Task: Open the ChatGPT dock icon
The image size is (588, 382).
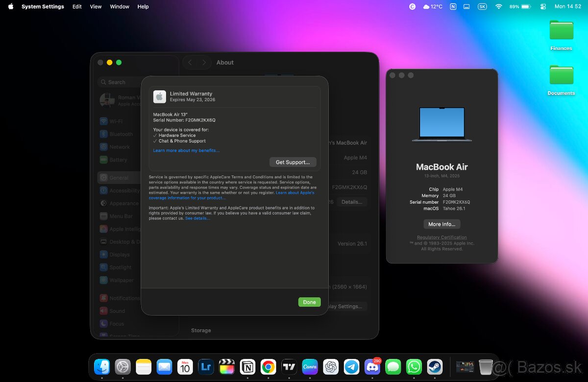Action: [331, 367]
